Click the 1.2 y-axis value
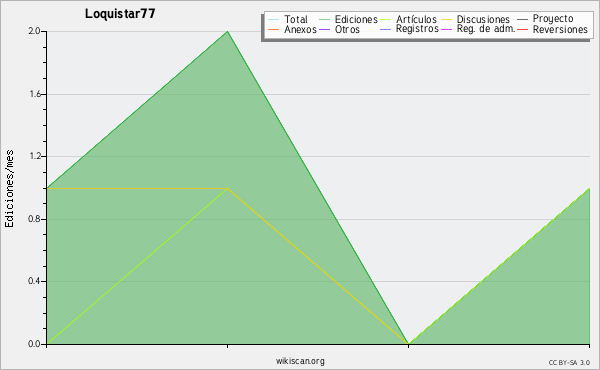This screenshot has height=370, width=600. [x=35, y=156]
